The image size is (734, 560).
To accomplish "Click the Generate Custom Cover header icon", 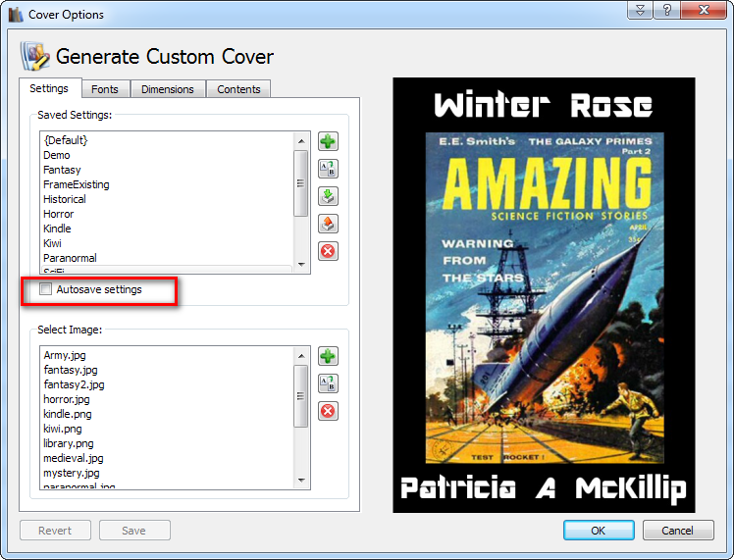I will pos(35,56).
